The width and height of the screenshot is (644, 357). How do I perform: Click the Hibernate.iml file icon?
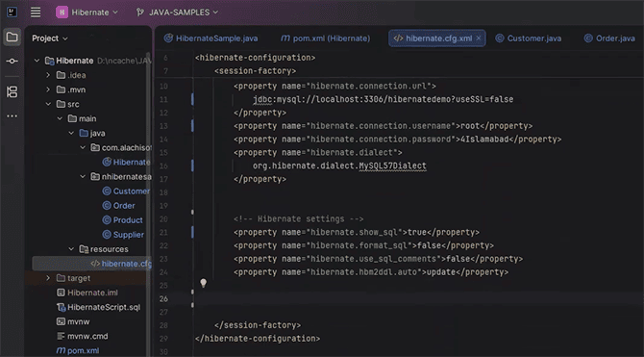61,293
